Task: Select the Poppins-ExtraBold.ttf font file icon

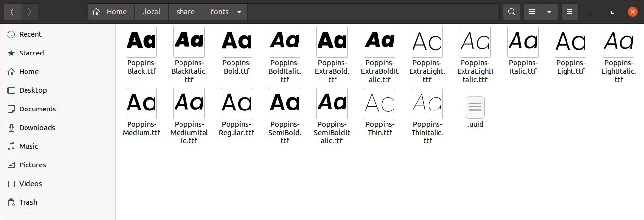Action: 332,42
